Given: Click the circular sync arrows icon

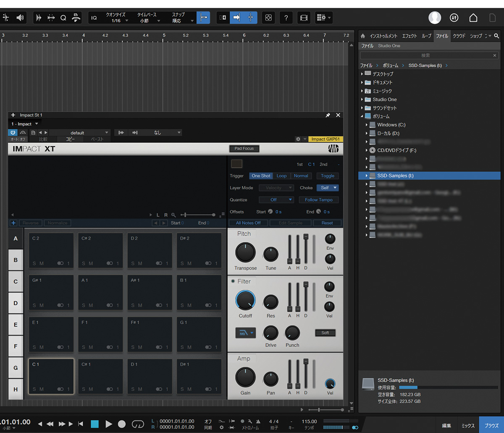Looking at the screenshot, I should [454, 18].
